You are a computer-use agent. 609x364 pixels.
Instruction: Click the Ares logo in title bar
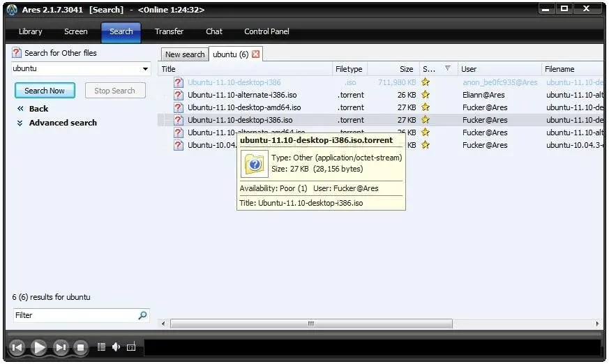(x=12, y=10)
